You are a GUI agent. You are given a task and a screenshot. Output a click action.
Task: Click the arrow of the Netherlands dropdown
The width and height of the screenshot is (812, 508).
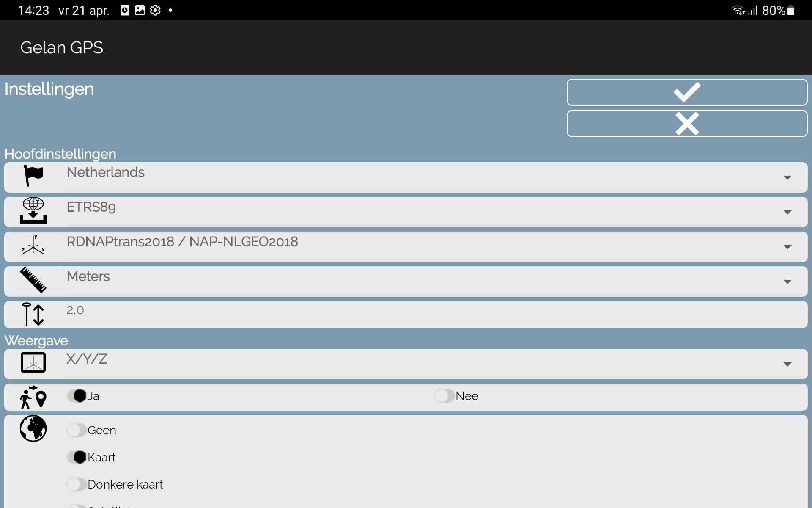pos(787,178)
